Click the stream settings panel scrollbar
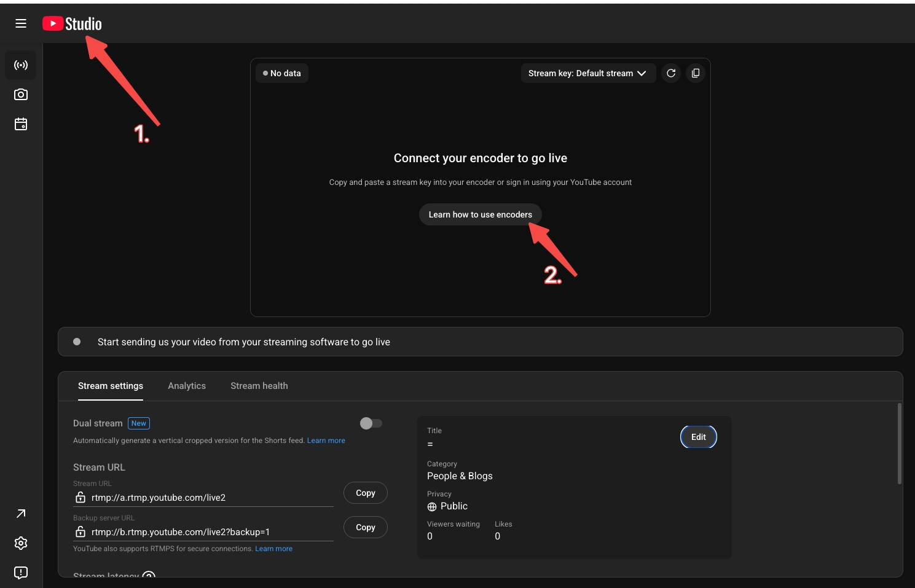Viewport: 915px width, 588px height. 900,444
